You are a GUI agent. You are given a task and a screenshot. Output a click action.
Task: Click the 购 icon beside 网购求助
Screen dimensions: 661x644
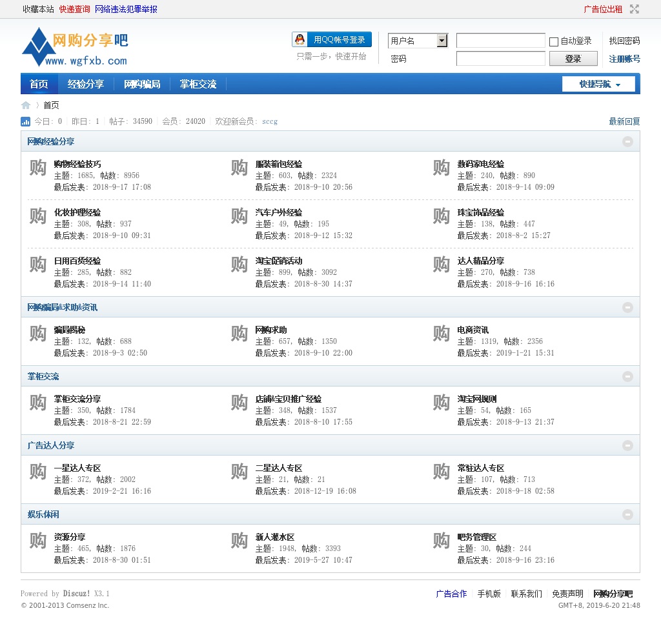(x=239, y=334)
